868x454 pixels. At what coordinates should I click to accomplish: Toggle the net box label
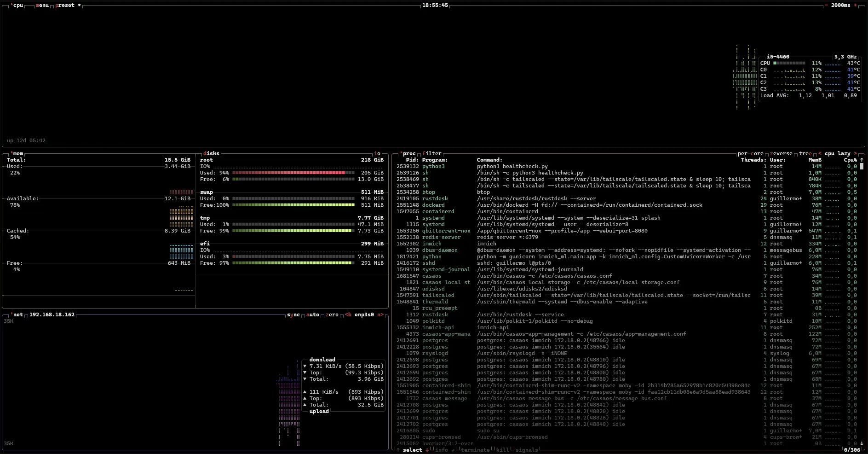(x=18, y=314)
